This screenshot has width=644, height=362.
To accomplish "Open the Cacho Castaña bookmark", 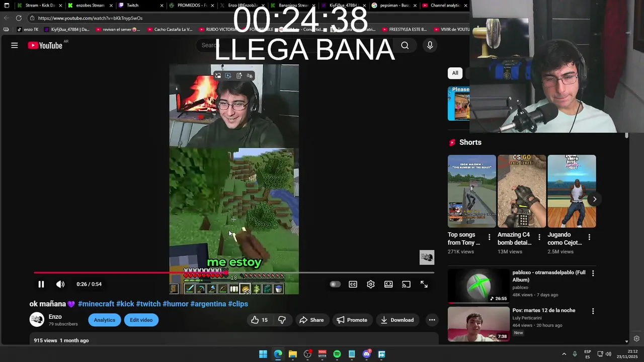I will point(170,29).
